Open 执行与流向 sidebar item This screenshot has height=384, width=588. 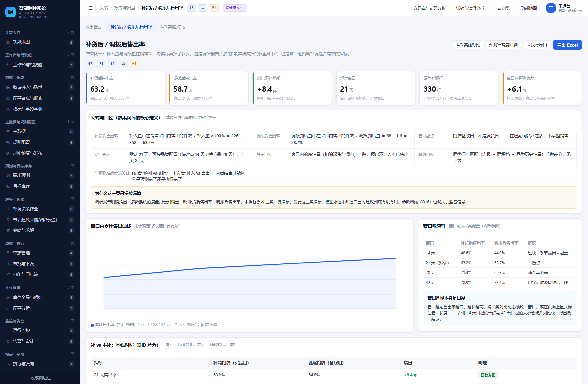pos(40,364)
